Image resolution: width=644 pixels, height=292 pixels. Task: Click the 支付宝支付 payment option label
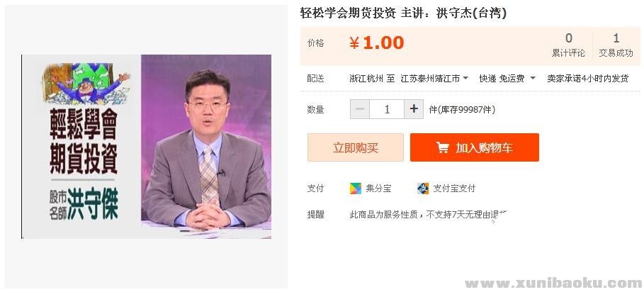coord(454,189)
